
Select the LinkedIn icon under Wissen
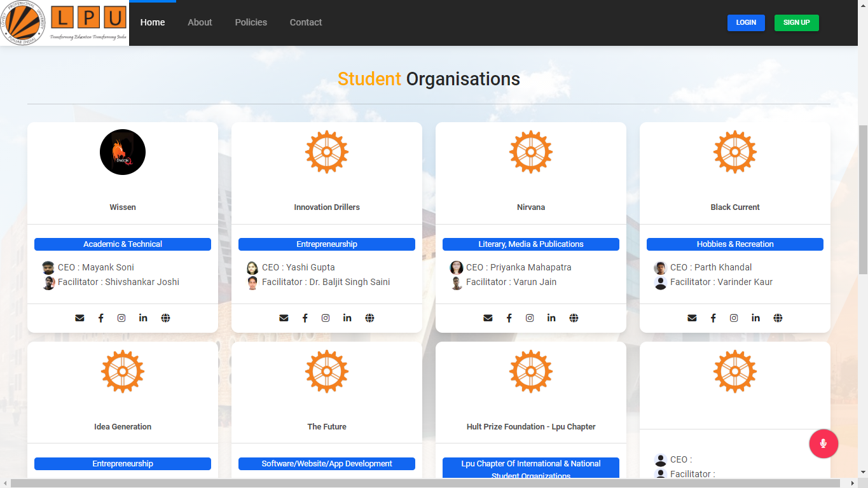click(142, 317)
